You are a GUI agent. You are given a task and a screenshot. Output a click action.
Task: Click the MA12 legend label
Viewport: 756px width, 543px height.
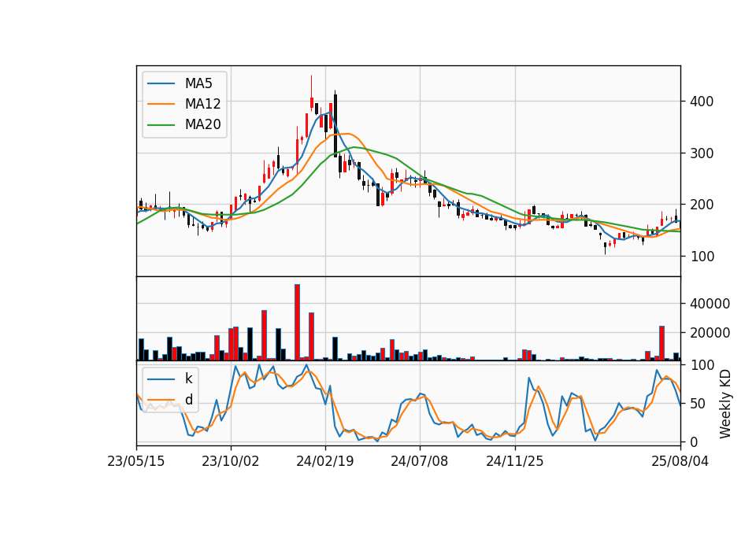pyautogui.click(x=202, y=104)
